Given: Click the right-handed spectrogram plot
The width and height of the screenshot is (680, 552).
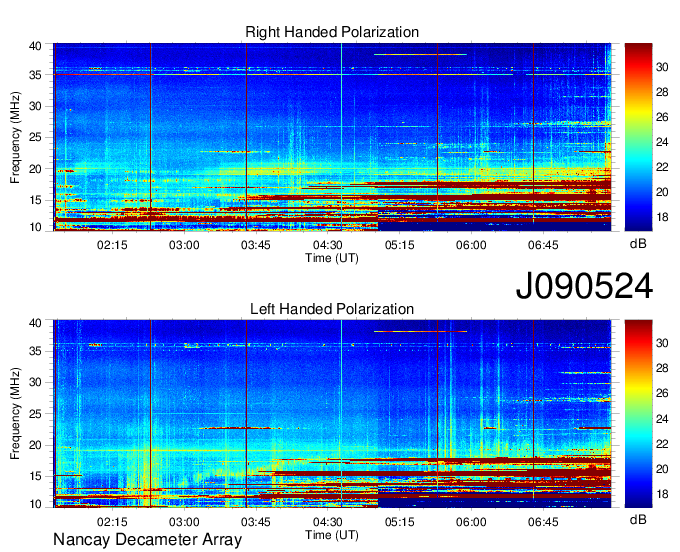Looking at the screenshot, I should [x=332, y=137].
